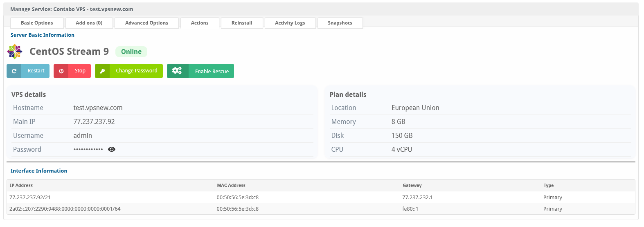Click the Manage Service title bar text
The height and width of the screenshot is (227, 644).
pyautogui.click(x=72, y=9)
